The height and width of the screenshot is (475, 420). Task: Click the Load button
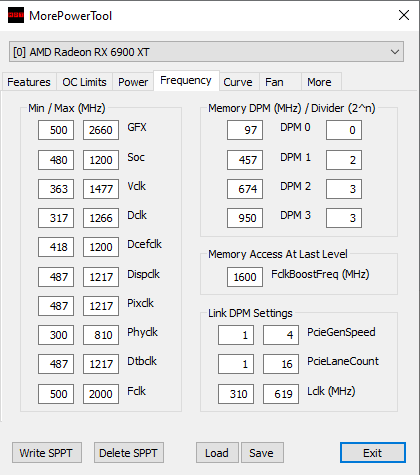click(217, 453)
